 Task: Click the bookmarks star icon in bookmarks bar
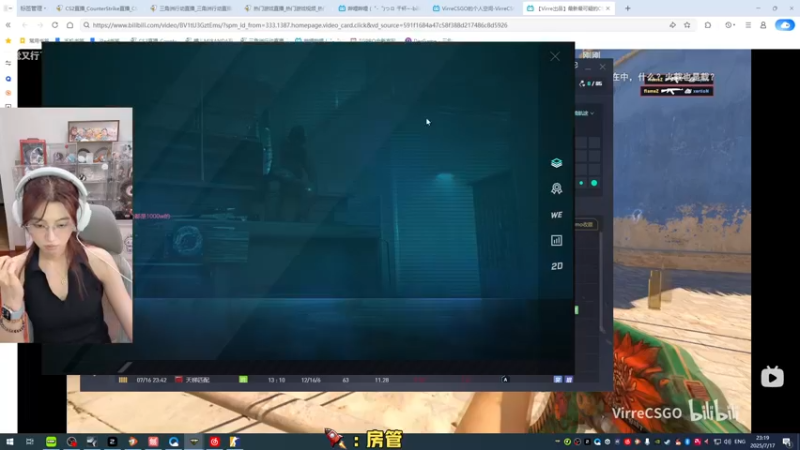pyautogui.click(x=8, y=40)
